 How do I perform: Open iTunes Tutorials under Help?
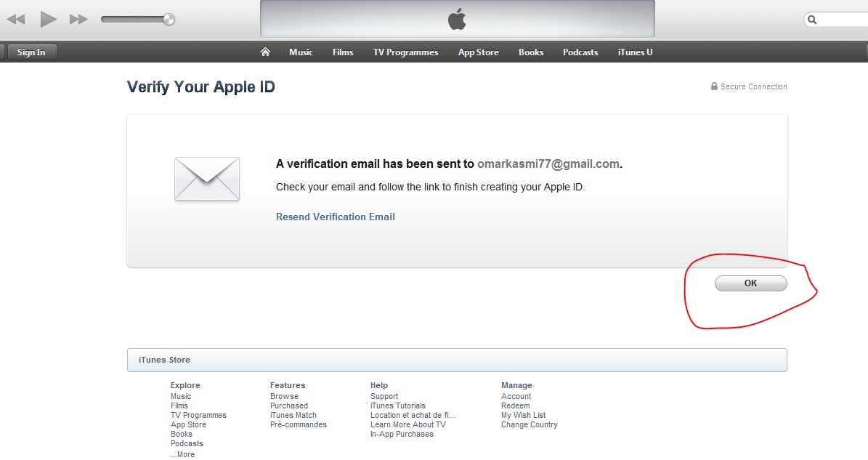point(398,405)
